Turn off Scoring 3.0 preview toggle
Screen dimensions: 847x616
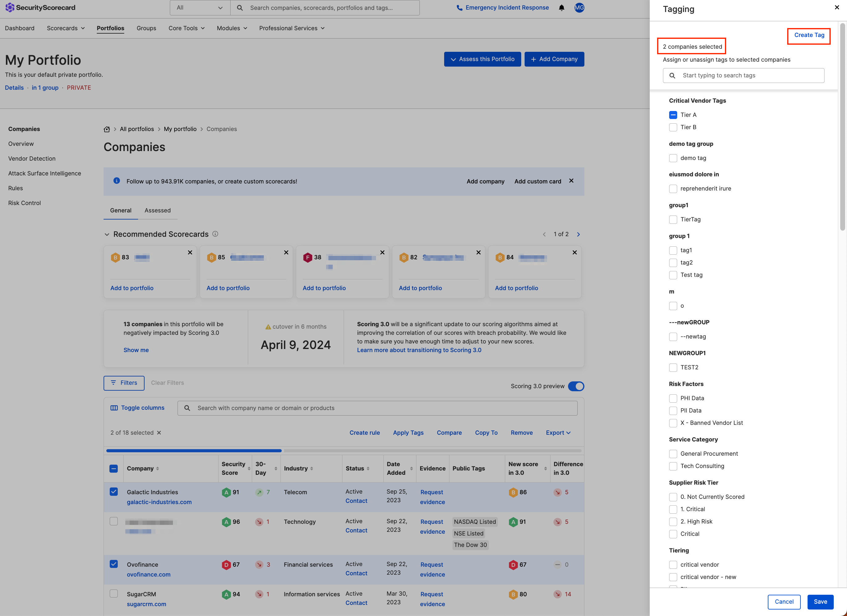[x=576, y=386]
